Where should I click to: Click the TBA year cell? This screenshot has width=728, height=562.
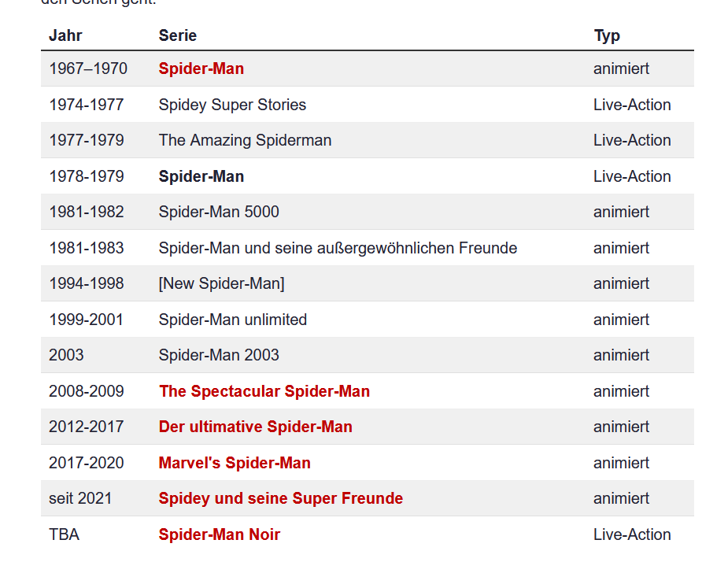pyautogui.click(x=64, y=534)
